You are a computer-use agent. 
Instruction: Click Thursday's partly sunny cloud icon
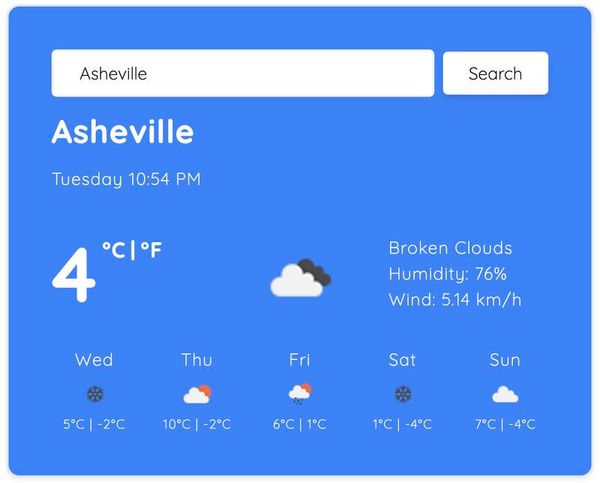pos(197,394)
